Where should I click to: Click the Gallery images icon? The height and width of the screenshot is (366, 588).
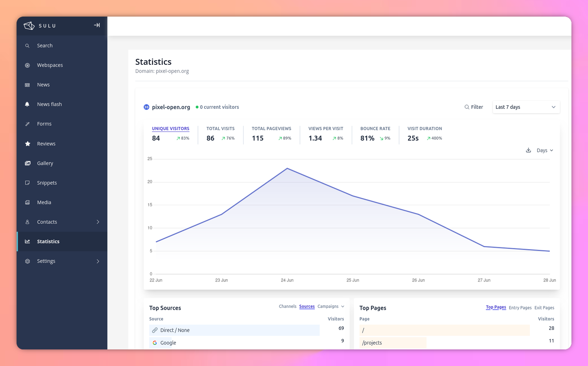pos(27,163)
